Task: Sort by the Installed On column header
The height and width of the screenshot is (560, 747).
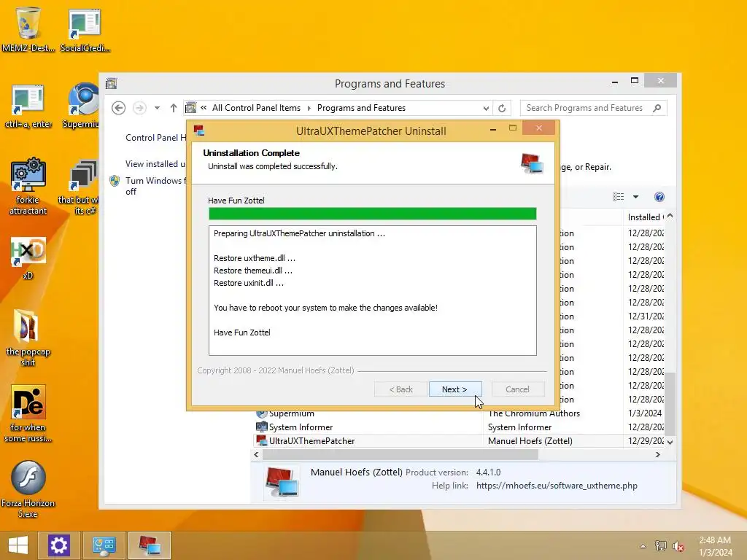Action: 645,217
